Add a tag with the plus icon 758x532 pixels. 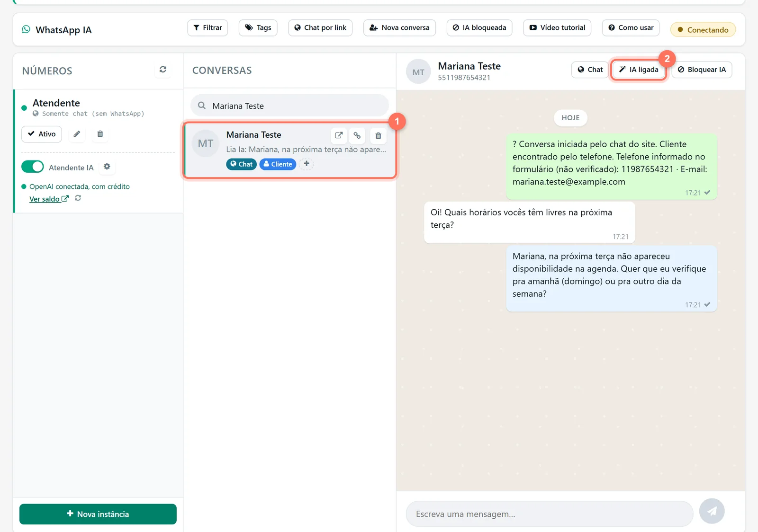click(x=307, y=164)
